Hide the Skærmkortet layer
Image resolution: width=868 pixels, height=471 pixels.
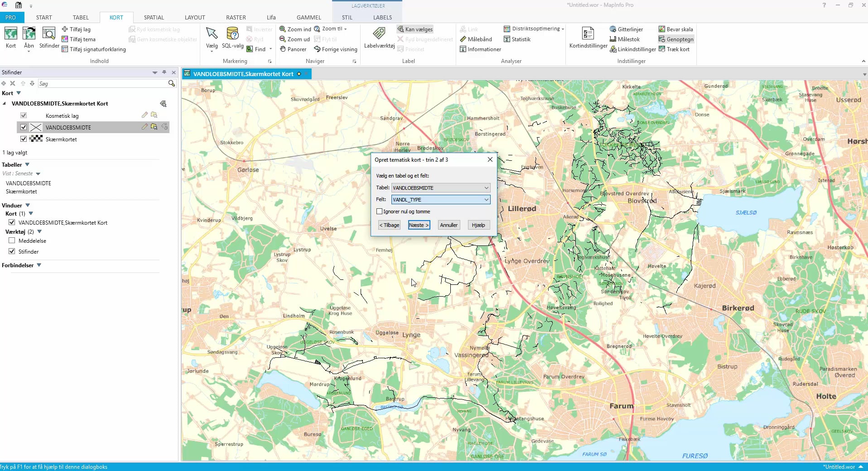point(23,139)
